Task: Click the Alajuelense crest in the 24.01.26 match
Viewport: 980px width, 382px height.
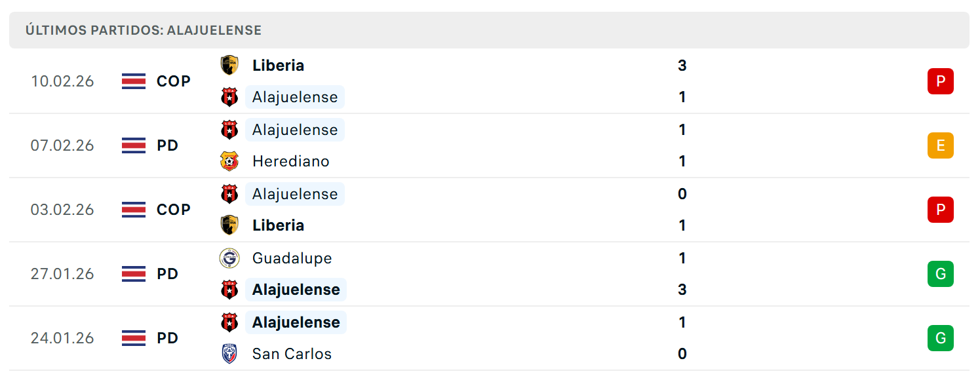Action: click(229, 322)
